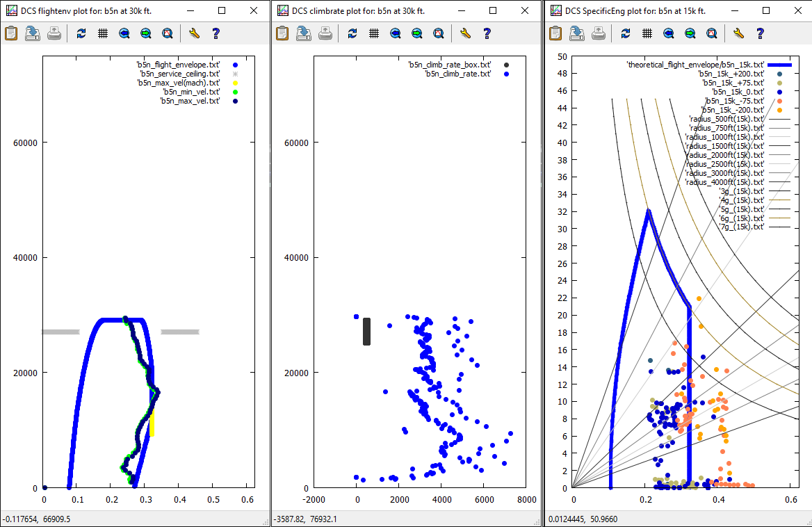Open help in the flightenv window

pos(216,33)
